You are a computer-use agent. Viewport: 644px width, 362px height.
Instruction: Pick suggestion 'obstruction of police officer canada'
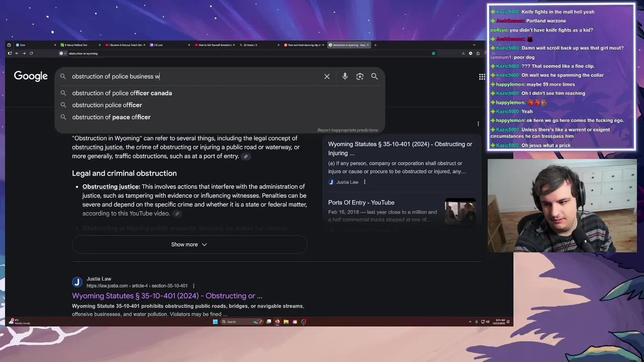(x=122, y=93)
